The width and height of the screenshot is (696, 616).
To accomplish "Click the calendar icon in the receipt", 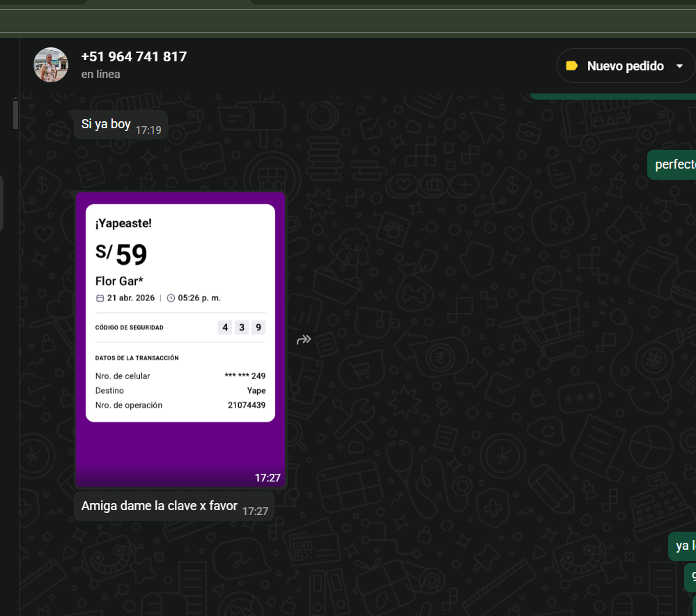I will pos(100,298).
